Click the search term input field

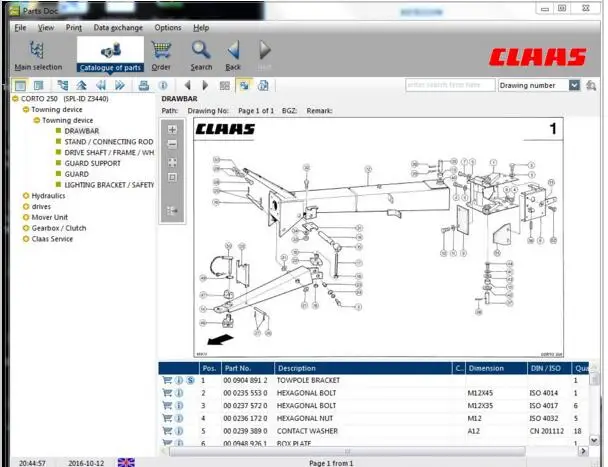(450, 86)
